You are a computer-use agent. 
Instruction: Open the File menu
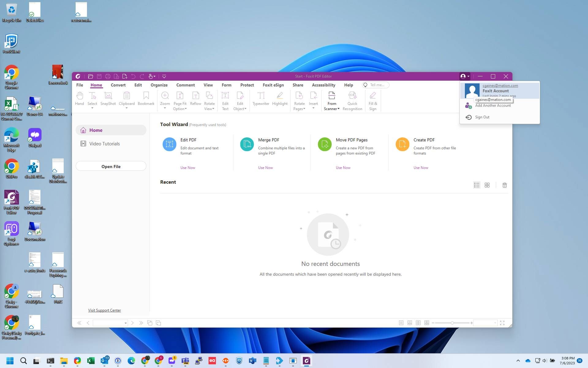point(80,85)
